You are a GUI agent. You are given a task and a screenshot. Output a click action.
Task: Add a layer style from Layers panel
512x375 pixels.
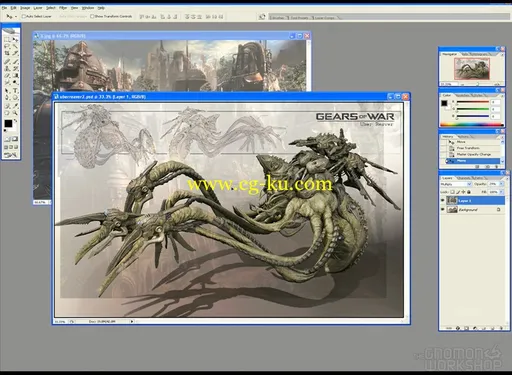(458, 328)
